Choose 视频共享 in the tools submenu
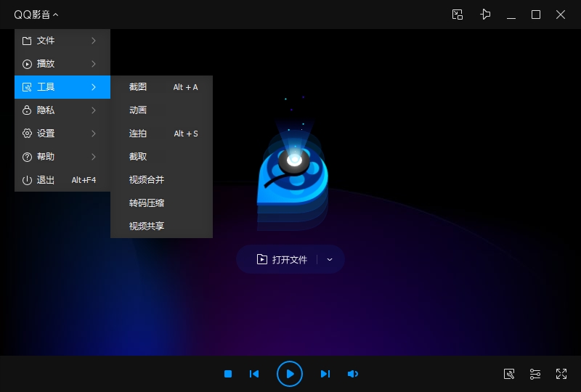The height and width of the screenshot is (392, 581). 161,226
